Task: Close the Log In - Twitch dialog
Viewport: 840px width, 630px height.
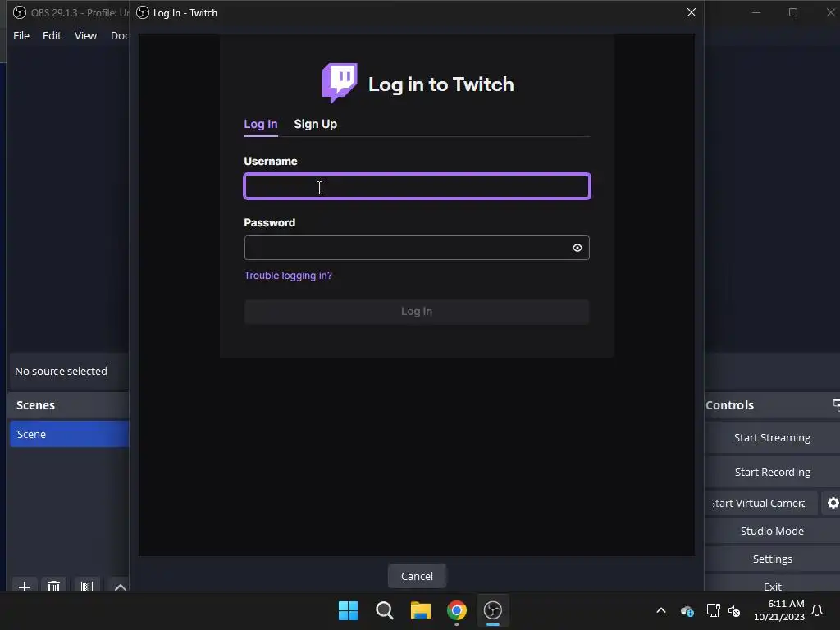Action: (691, 12)
